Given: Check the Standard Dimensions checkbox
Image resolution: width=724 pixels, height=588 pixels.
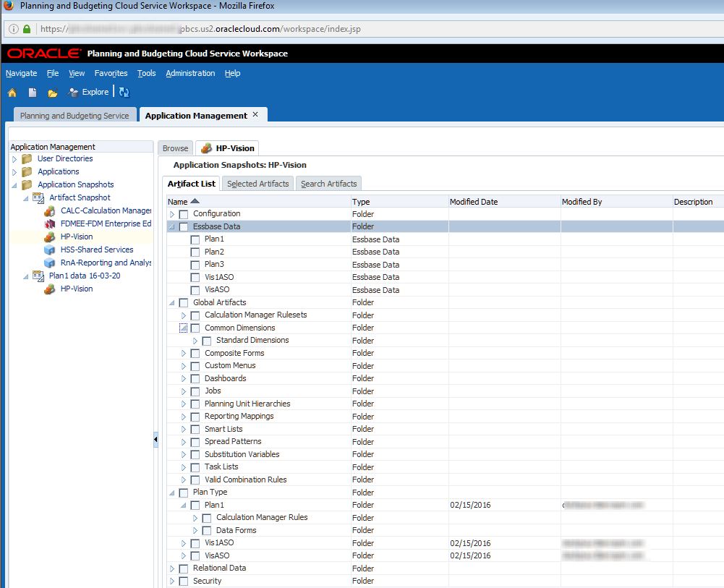Looking at the screenshot, I should point(207,341).
